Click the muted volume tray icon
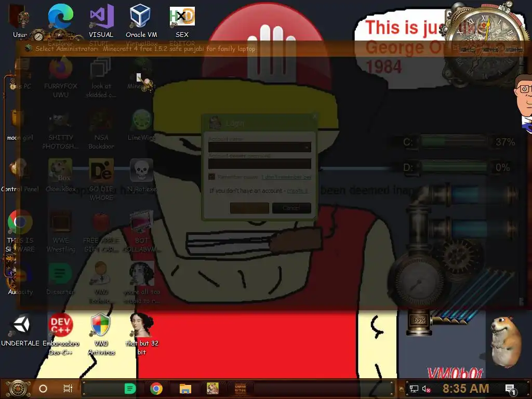This screenshot has height=399, width=532. [426, 389]
